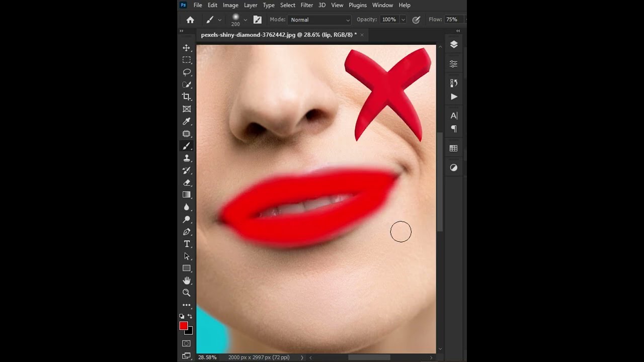
Task: Choose the Crop tool
Action: point(187,97)
